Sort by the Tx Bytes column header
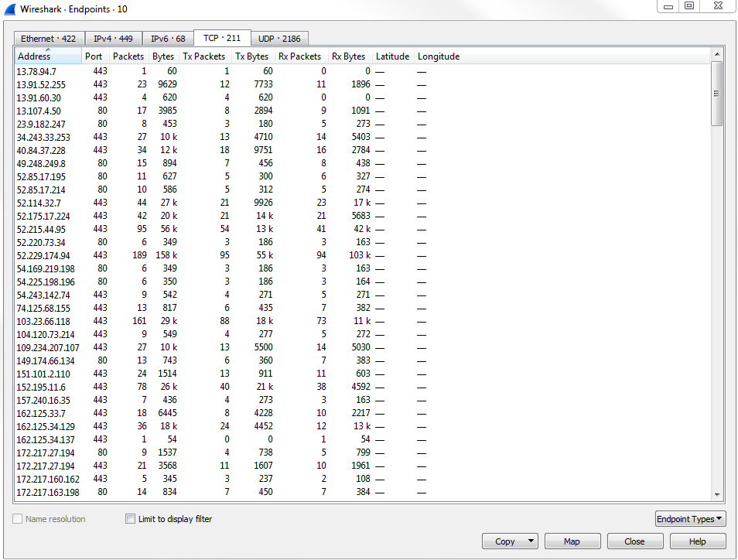Screen dimensions: 738x560 click(253, 56)
